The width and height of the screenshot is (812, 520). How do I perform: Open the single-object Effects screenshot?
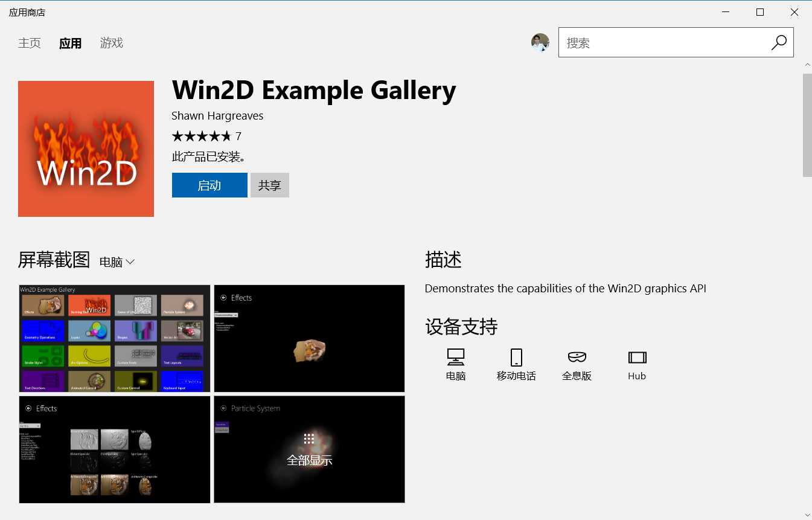point(309,338)
